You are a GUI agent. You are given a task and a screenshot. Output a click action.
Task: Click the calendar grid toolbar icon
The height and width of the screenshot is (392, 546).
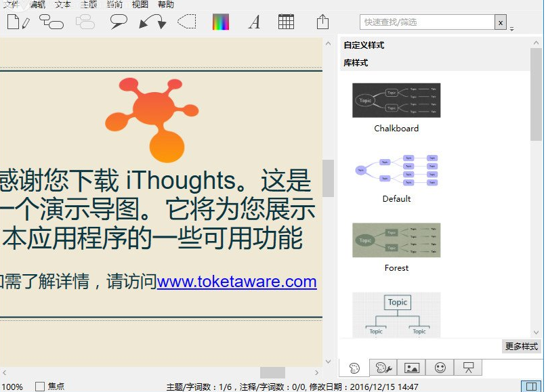[287, 22]
